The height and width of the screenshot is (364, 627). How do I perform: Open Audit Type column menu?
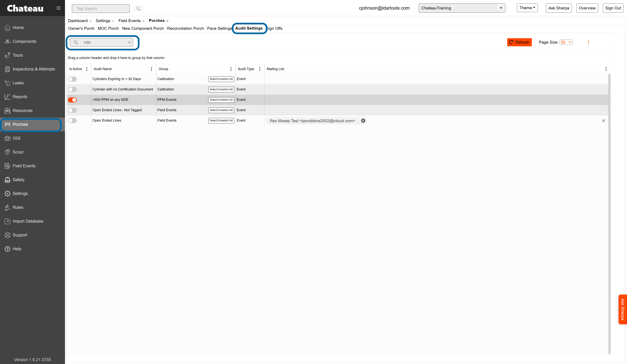click(x=260, y=69)
